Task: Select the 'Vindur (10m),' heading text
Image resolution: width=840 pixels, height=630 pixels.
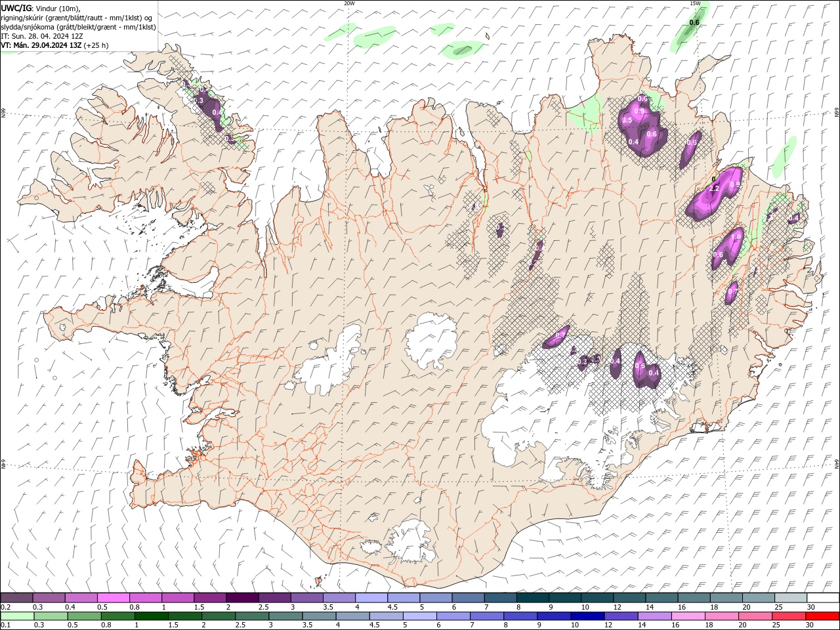Action: pos(58,8)
